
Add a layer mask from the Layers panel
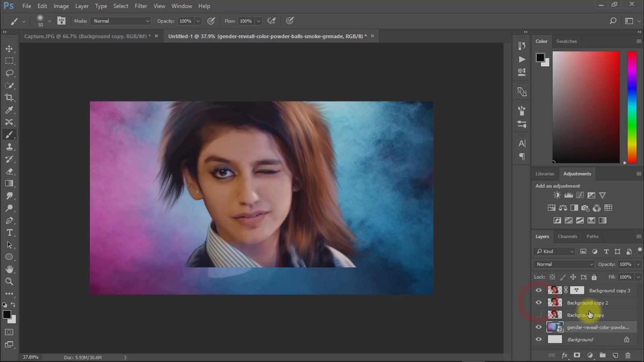coord(577,355)
